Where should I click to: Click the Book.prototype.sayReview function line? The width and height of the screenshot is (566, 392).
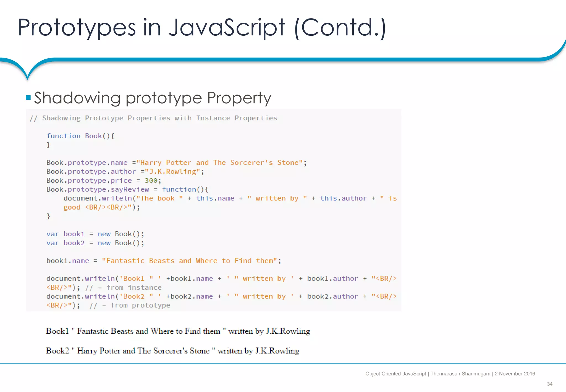tap(127, 189)
